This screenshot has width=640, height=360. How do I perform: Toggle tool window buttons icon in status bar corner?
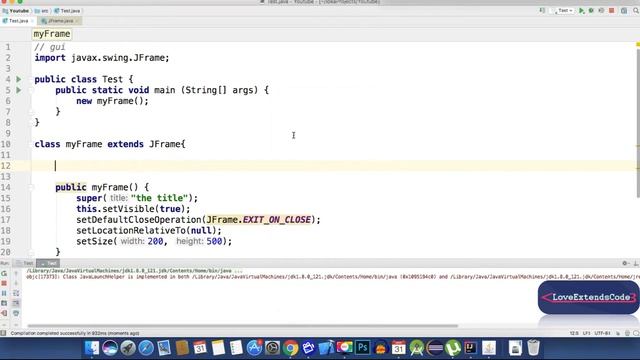[x=3, y=333]
